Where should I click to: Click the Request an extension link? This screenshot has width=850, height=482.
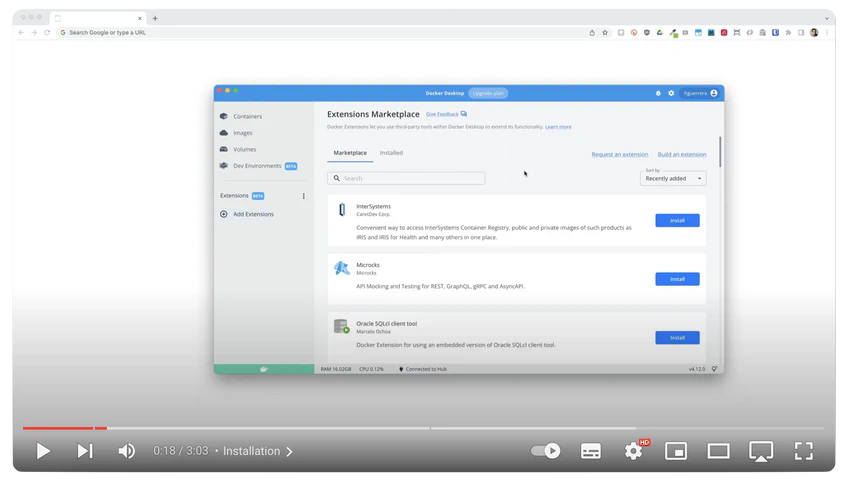tap(619, 154)
